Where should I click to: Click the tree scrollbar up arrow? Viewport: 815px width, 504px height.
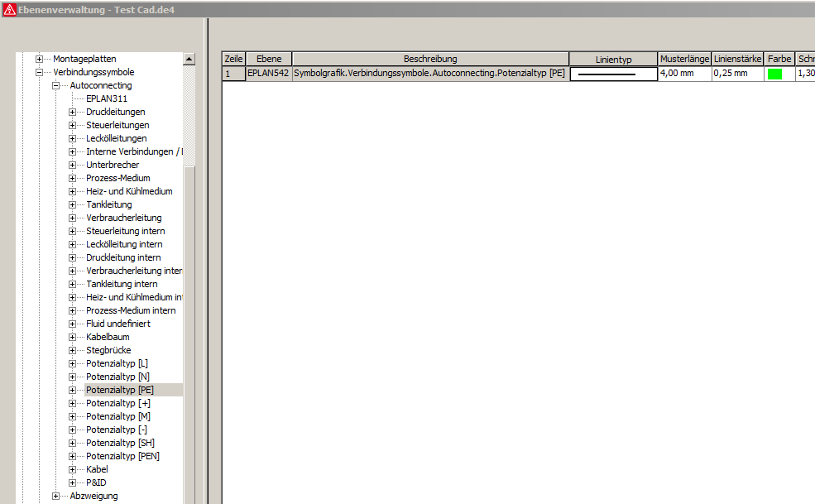[x=189, y=60]
